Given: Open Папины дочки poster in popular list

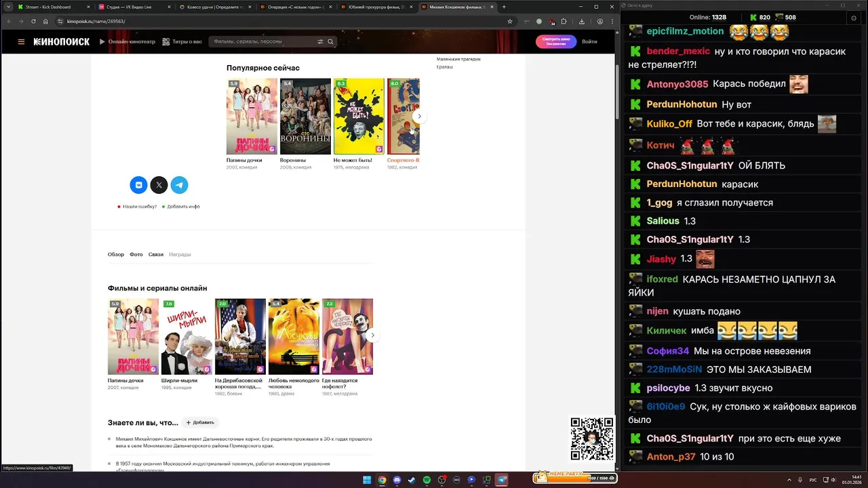Looking at the screenshot, I should coord(252,117).
